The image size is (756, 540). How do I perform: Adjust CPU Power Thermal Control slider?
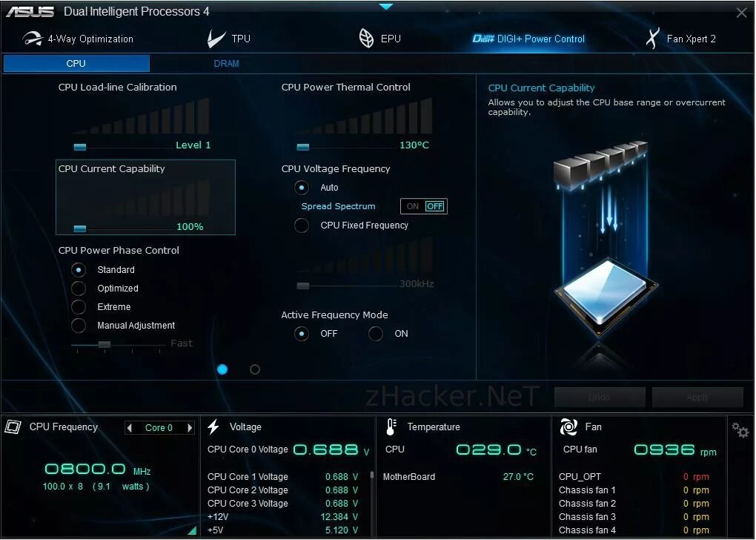point(303,147)
